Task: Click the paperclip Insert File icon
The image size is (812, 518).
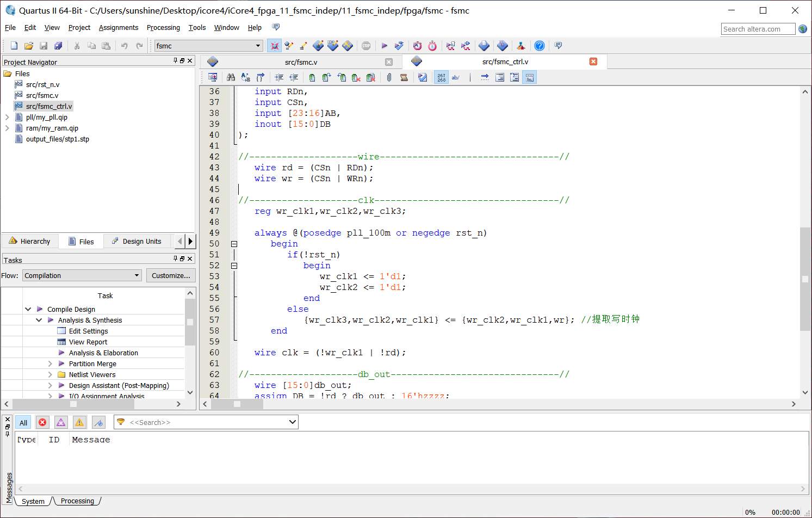Action: (x=389, y=78)
